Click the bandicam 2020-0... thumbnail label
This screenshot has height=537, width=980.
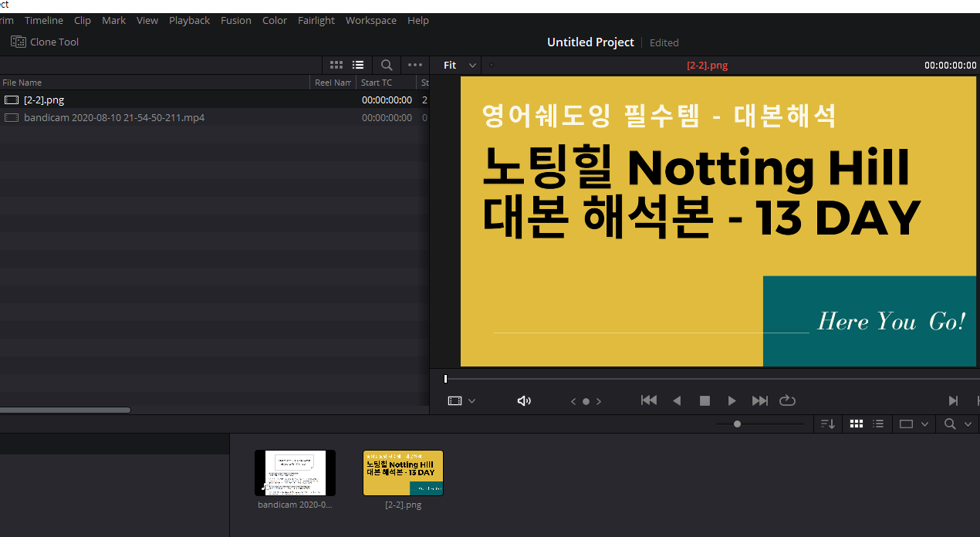295,505
